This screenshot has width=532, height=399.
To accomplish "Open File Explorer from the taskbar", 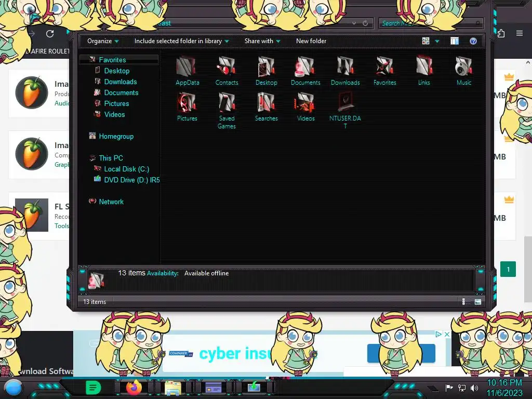I will point(172,388).
